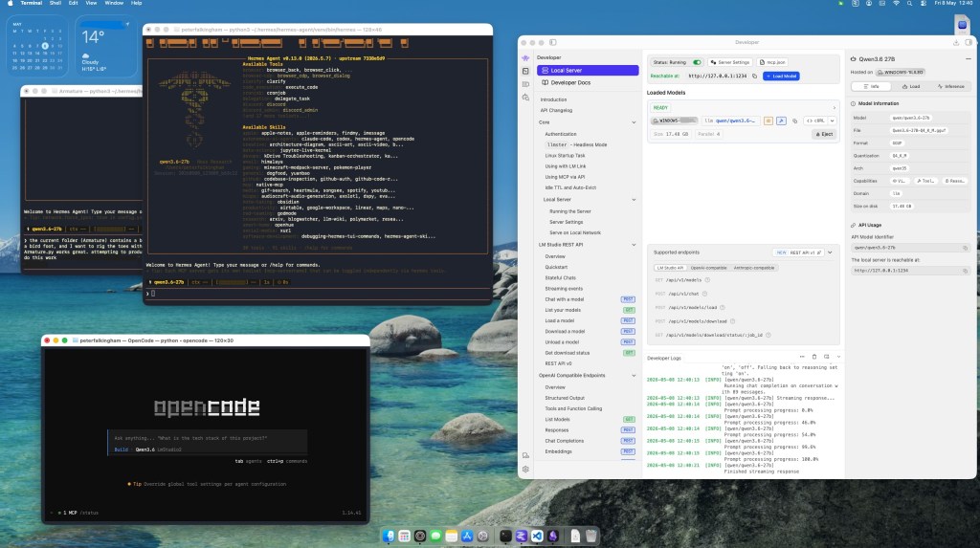Select Local Server in the Developer sidebar

[588, 70]
